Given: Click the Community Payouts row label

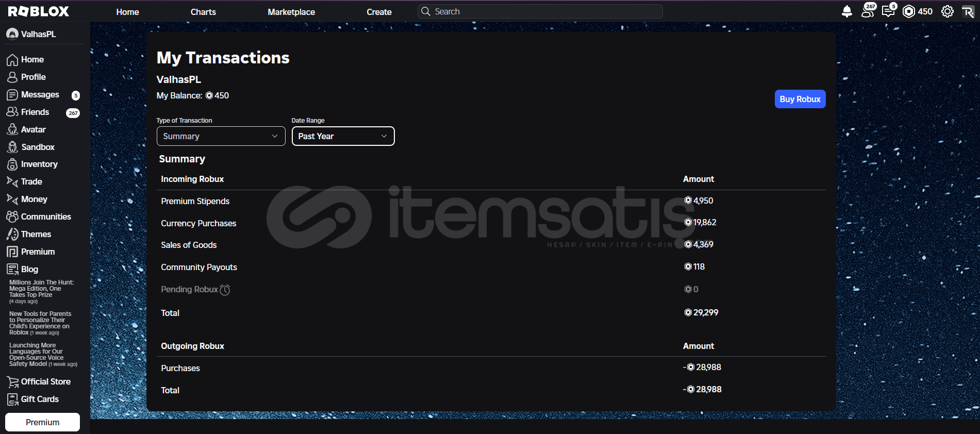Looking at the screenshot, I should pyautogui.click(x=199, y=267).
